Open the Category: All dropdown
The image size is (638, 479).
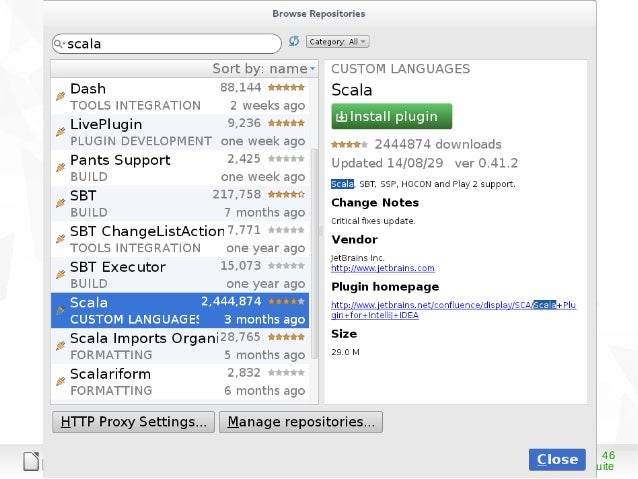[337, 42]
